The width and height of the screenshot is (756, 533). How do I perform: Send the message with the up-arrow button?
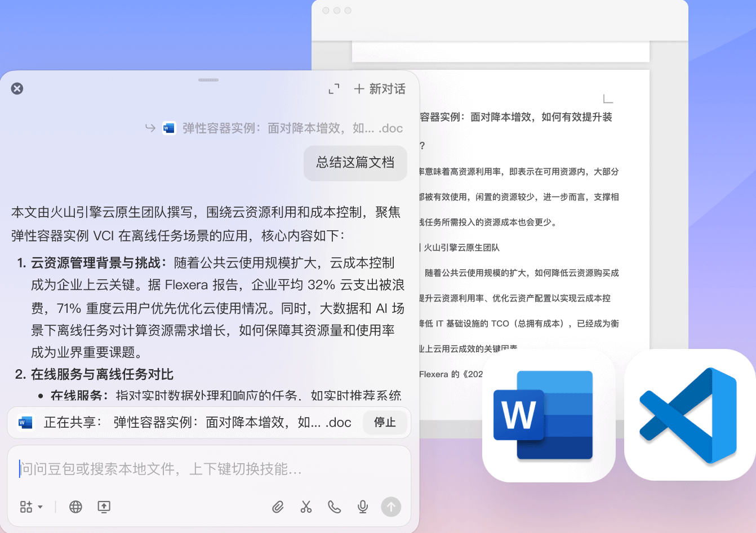(391, 507)
